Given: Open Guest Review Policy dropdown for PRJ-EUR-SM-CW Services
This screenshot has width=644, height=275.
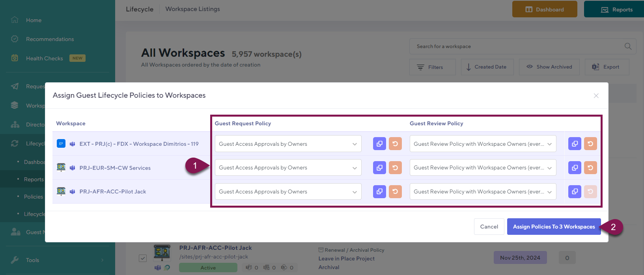Looking at the screenshot, I should click(x=483, y=168).
